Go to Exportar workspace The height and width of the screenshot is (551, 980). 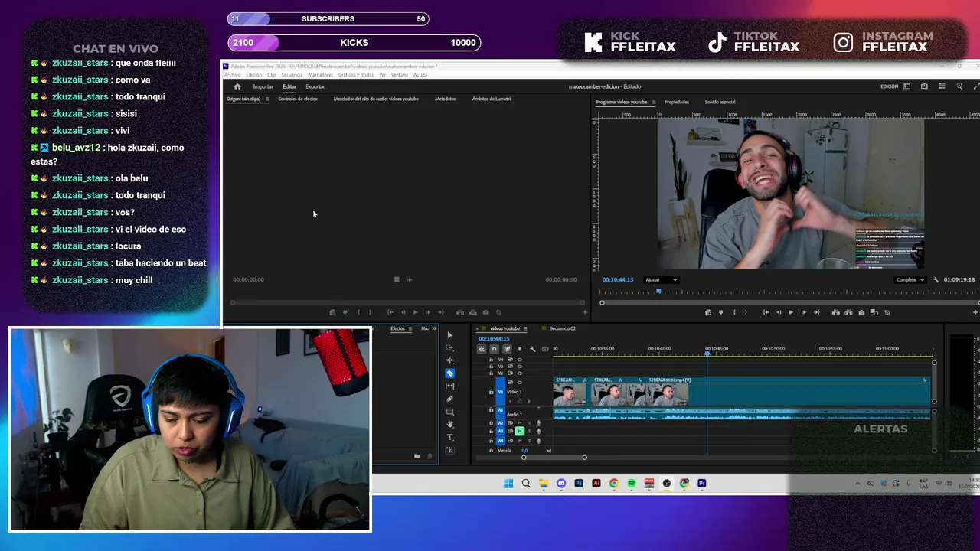(x=315, y=86)
